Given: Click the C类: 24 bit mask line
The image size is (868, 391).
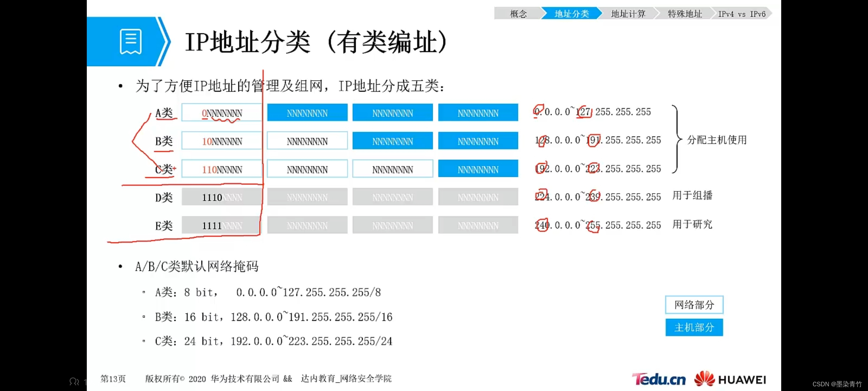Looking at the screenshot, I should coord(274,341).
